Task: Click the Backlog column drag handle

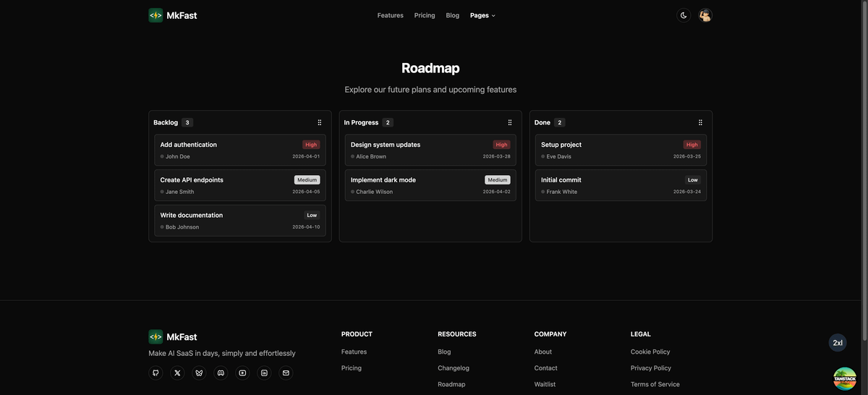Action: 320,123
